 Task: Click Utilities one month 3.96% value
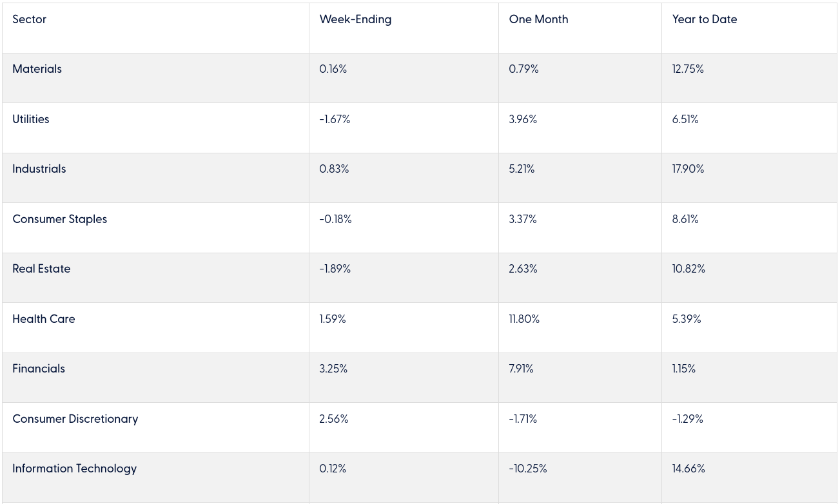click(x=523, y=119)
